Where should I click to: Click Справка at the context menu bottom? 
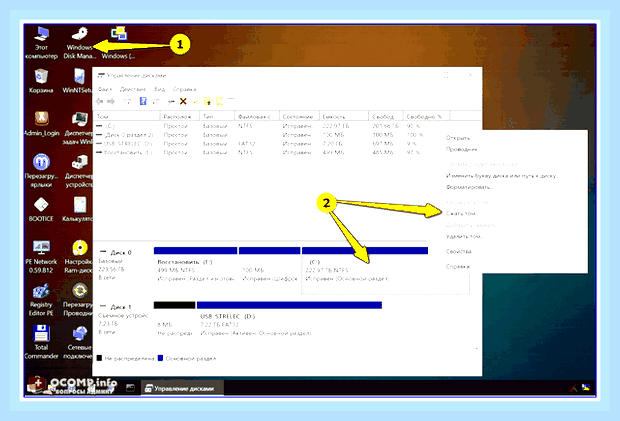[458, 267]
